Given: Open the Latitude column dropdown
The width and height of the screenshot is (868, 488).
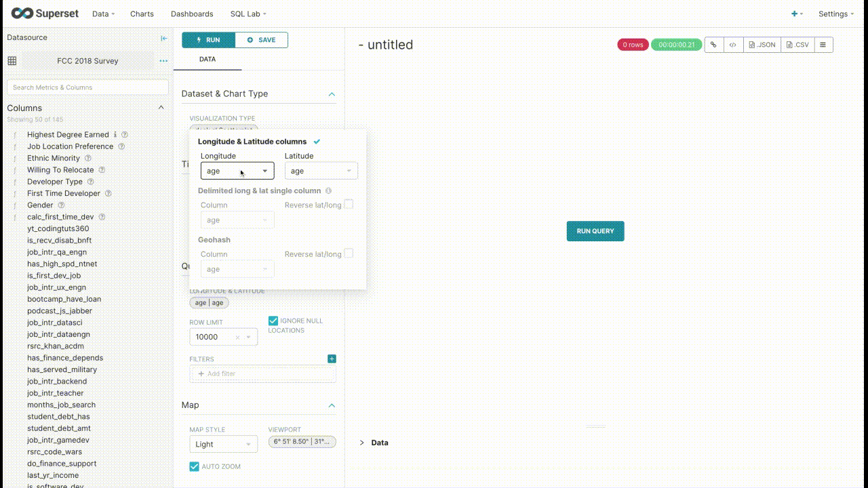Looking at the screenshot, I should [321, 171].
